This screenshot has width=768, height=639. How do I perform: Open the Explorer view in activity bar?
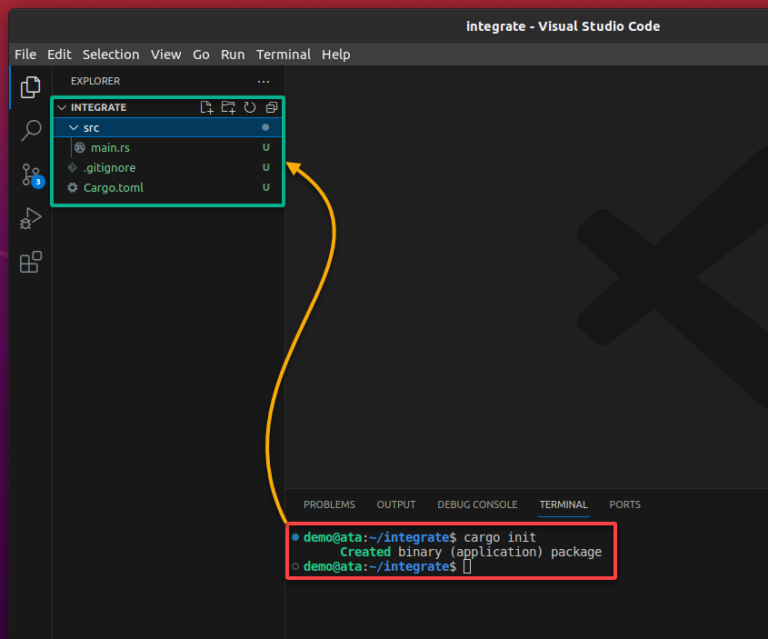pos(30,87)
